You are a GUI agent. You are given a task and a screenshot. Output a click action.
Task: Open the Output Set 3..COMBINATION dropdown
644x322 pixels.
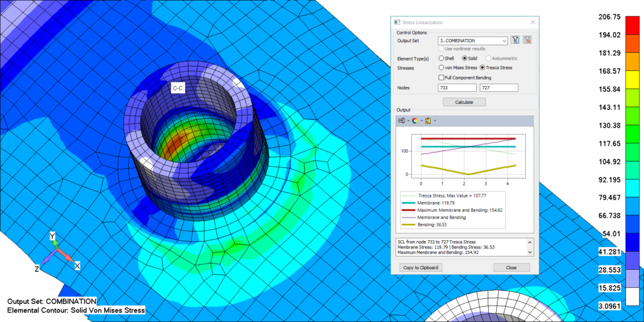tap(473, 41)
